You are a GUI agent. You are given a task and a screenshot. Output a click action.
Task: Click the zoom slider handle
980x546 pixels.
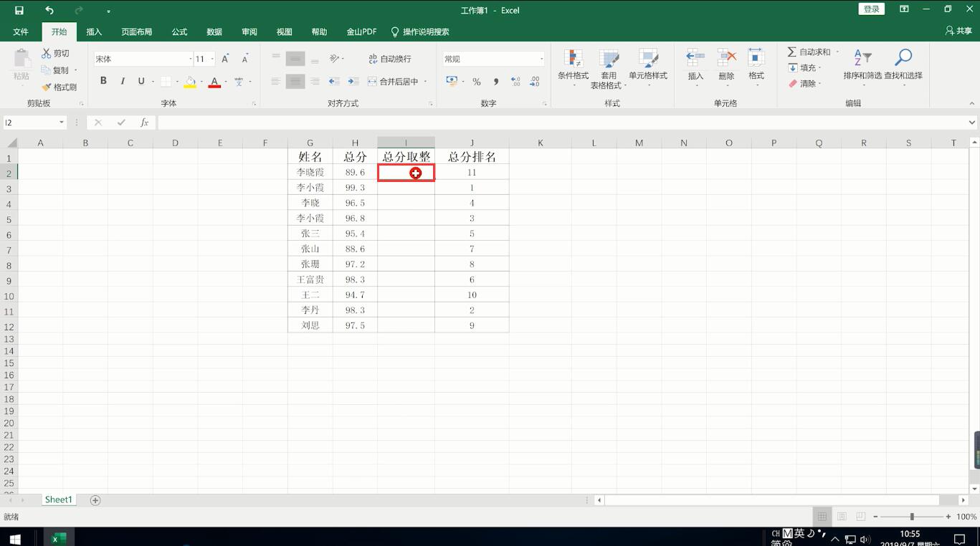[912, 517]
